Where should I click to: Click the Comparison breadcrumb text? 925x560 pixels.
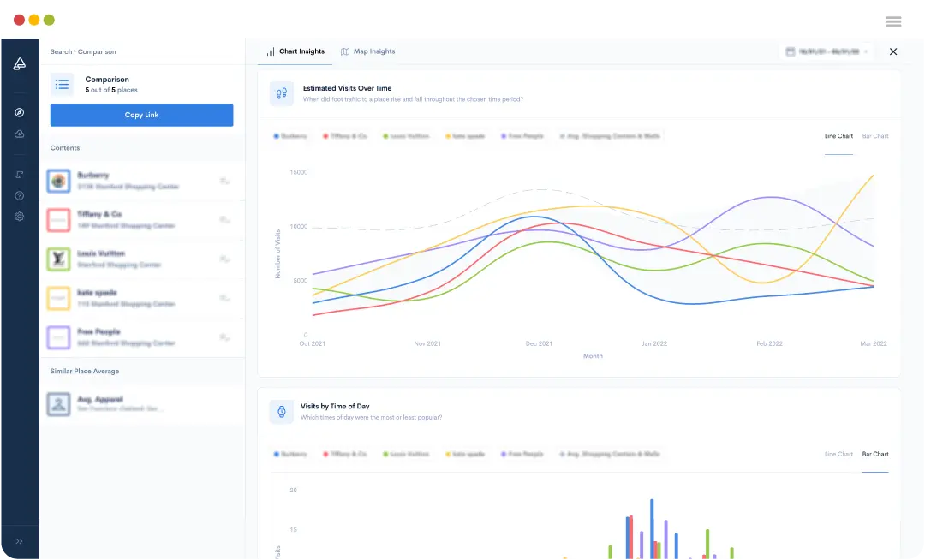click(97, 52)
